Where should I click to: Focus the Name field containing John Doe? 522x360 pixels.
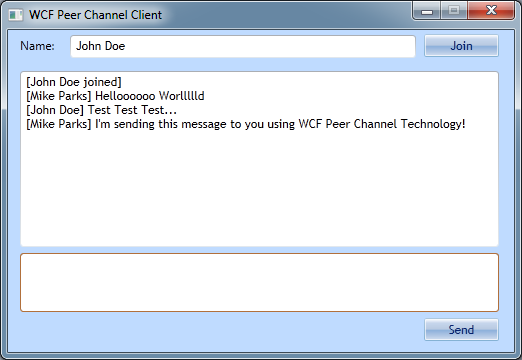[x=243, y=46]
